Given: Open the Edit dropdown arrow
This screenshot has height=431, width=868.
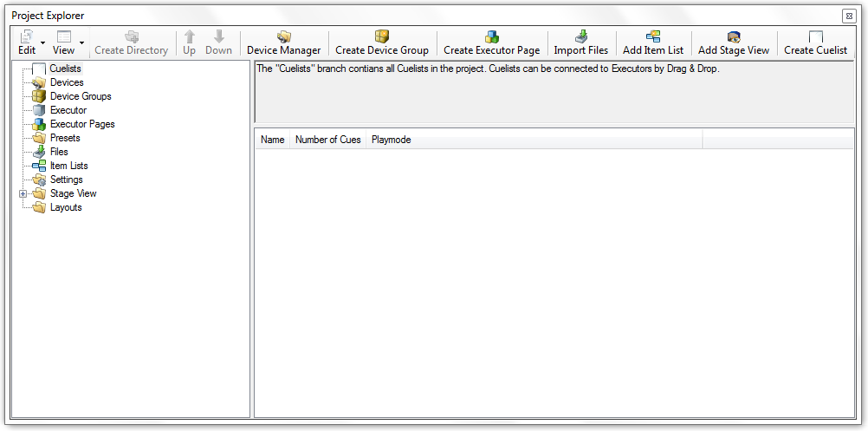Looking at the screenshot, I should coord(42,42).
